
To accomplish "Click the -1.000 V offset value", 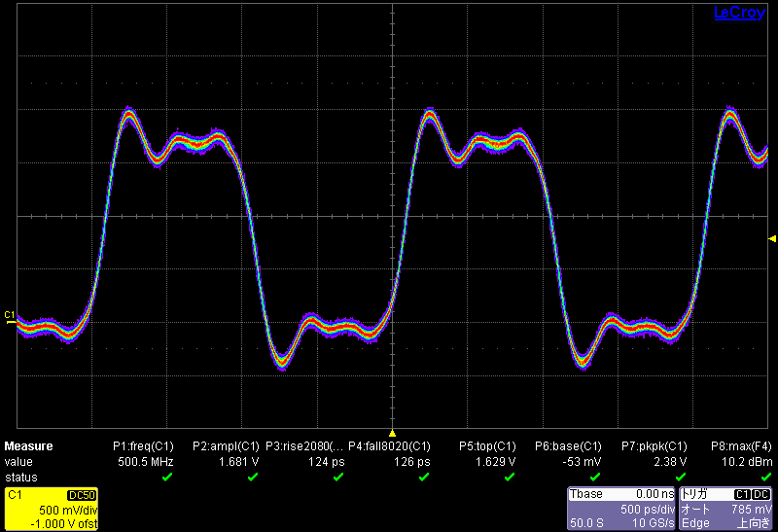I will coord(63,523).
